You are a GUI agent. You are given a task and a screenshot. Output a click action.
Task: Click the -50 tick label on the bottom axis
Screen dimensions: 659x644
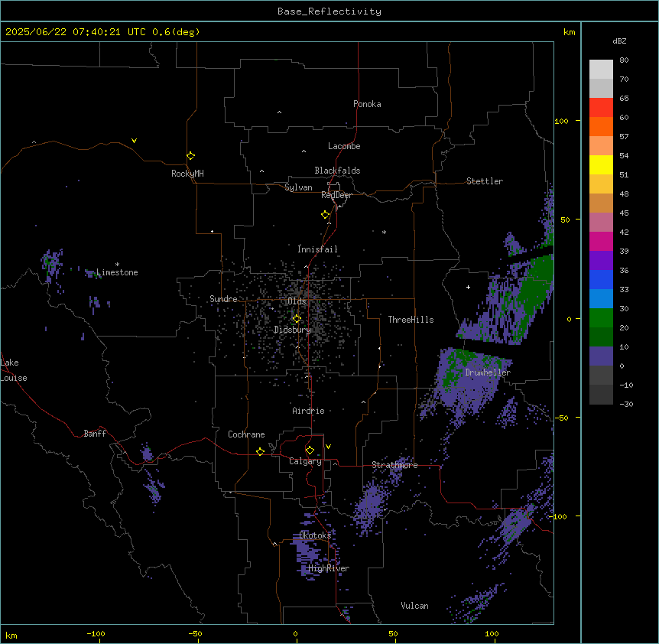pyautogui.click(x=195, y=633)
